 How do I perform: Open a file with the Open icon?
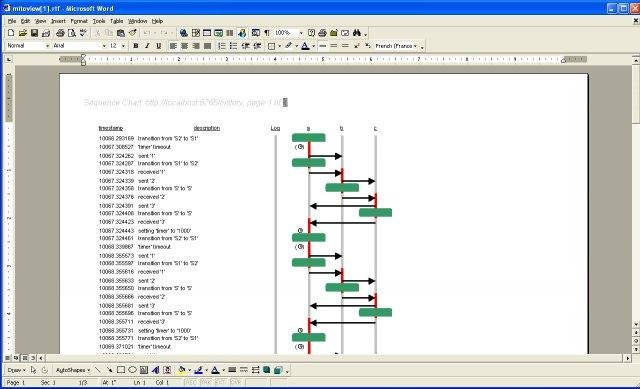pyautogui.click(x=23, y=33)
